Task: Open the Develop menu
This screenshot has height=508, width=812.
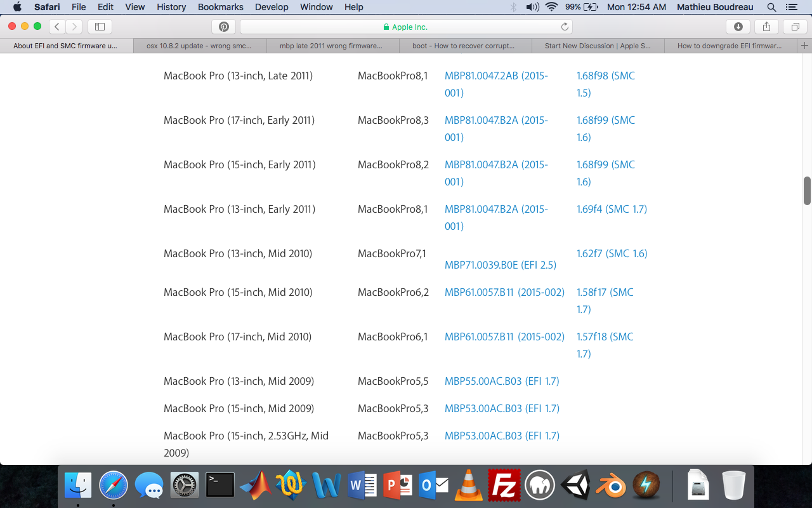Action: tap(272, 7)
